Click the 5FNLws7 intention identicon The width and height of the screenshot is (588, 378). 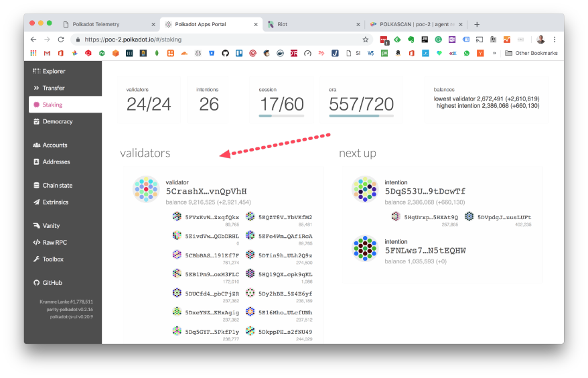[365, 249]
